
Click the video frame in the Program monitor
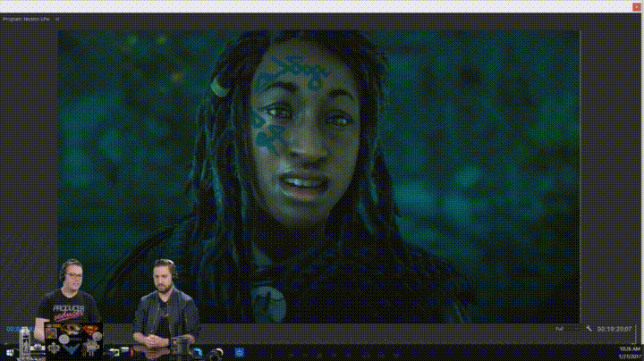pyautogui.click(x=319, y=177)
